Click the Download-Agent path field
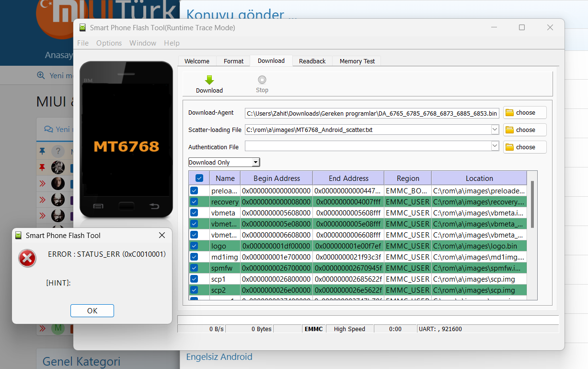Viewport: 588px width, 369px height. [x=372, y=113]
